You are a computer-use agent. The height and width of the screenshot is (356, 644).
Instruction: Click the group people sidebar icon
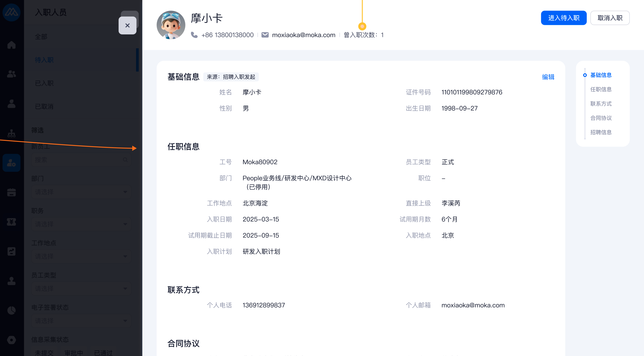coord(11,74)
